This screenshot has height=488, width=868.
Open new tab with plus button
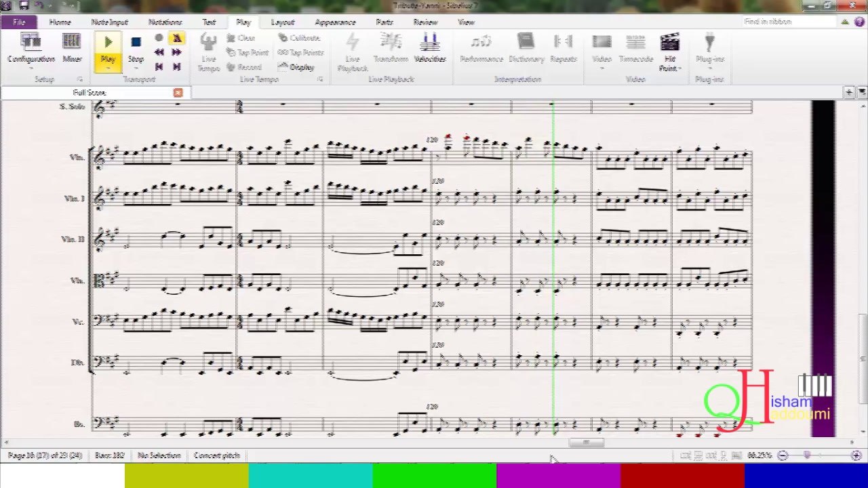[x=849, y=91]
